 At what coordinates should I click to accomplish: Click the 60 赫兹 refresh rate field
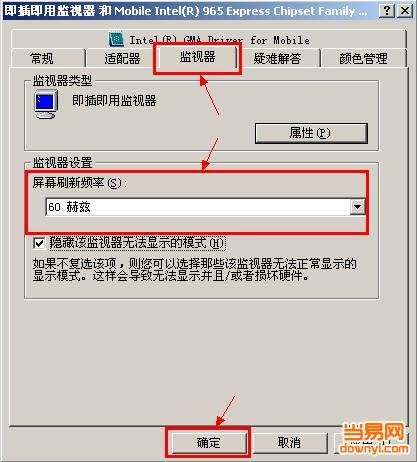[205, 207]
